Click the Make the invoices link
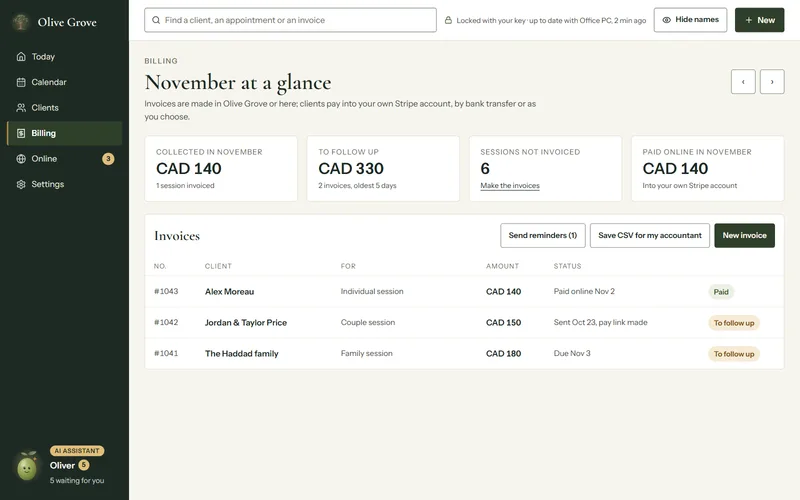The image size is (800, 500). click(510, 186)
